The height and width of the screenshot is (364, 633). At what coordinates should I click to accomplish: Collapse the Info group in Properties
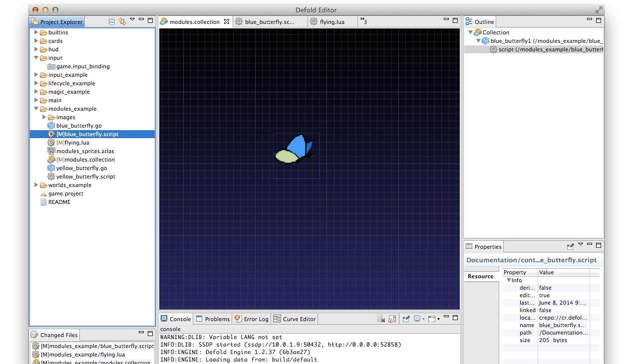click(509, 280)
